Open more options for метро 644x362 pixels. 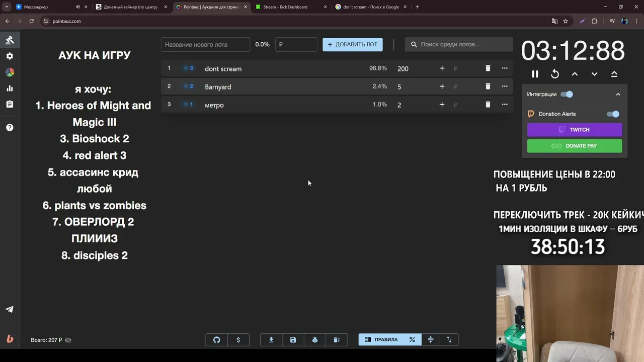tap(505, 105)
